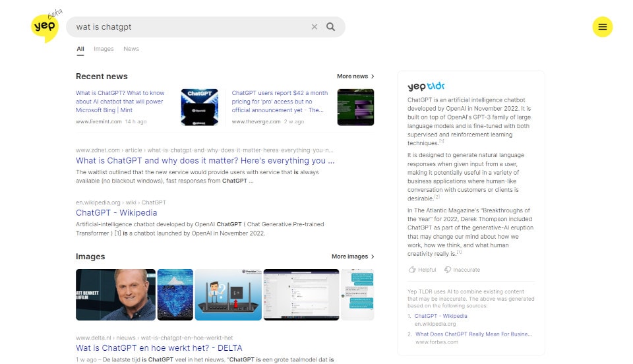Screen dimensions: 633x364
Task: Clear the search query with X icon
Action: pyautogui.click(x=314, y=26)
